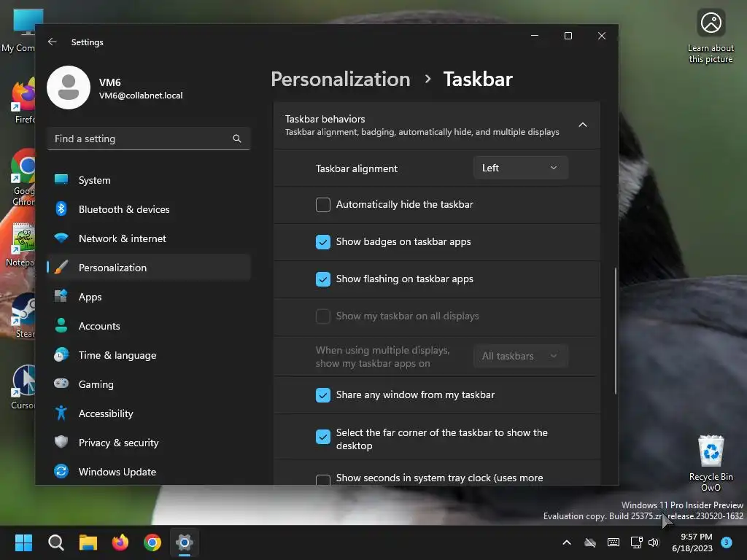Image resolution: width=747 pixels, height=560 pixels.
Task: Uncheck Select the far corner to show desktop
Action: click(x=323, y=437)
